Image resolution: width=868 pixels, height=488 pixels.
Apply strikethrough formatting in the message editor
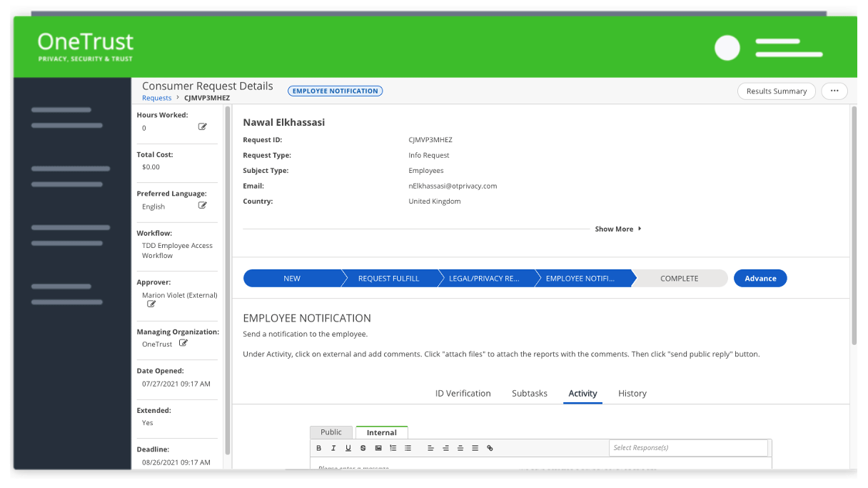click(363, 448)
